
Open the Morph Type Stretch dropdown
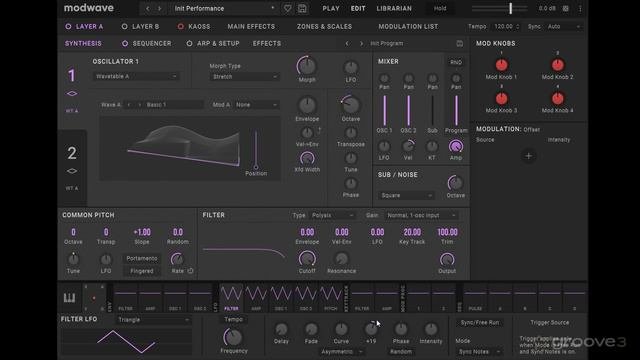[245, 77]
